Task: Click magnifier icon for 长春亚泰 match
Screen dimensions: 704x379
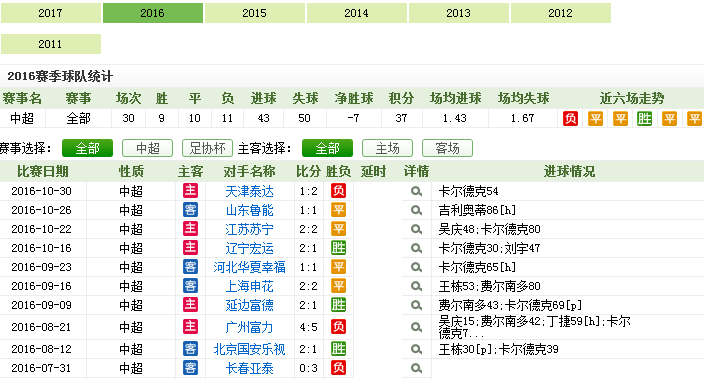Action: 416,368
